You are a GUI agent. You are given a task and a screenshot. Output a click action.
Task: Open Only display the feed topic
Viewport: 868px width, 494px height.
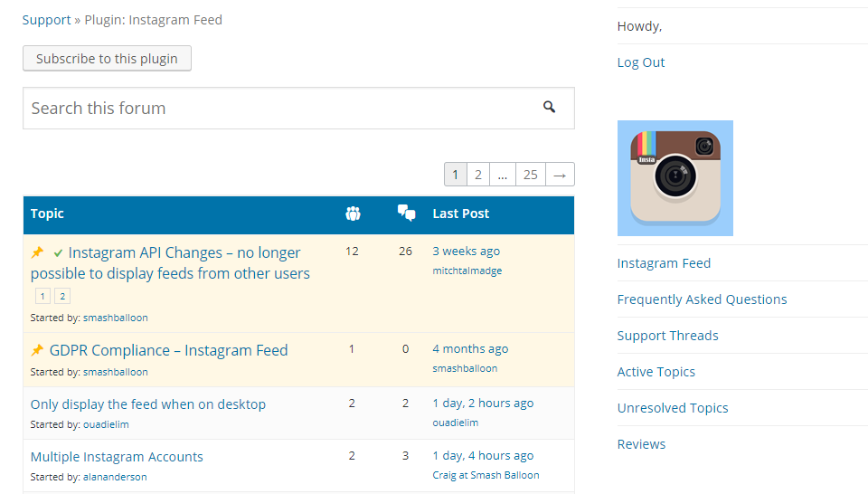point(148,404)
